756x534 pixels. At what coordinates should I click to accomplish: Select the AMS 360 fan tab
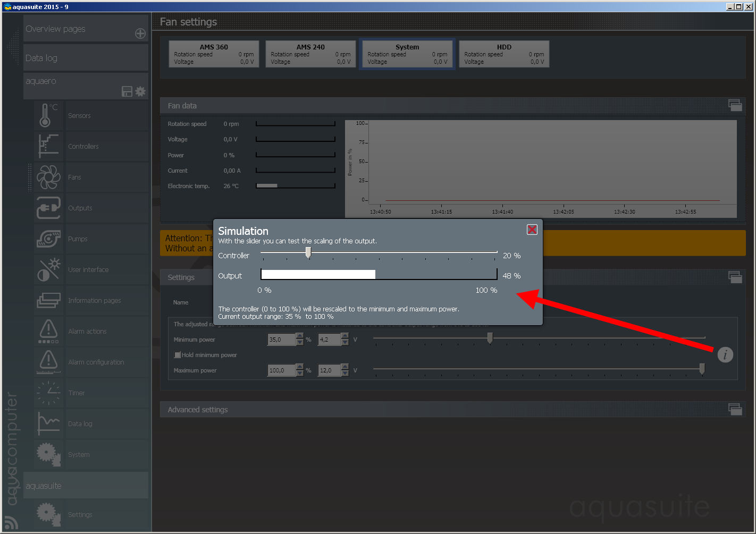point(214,54)
